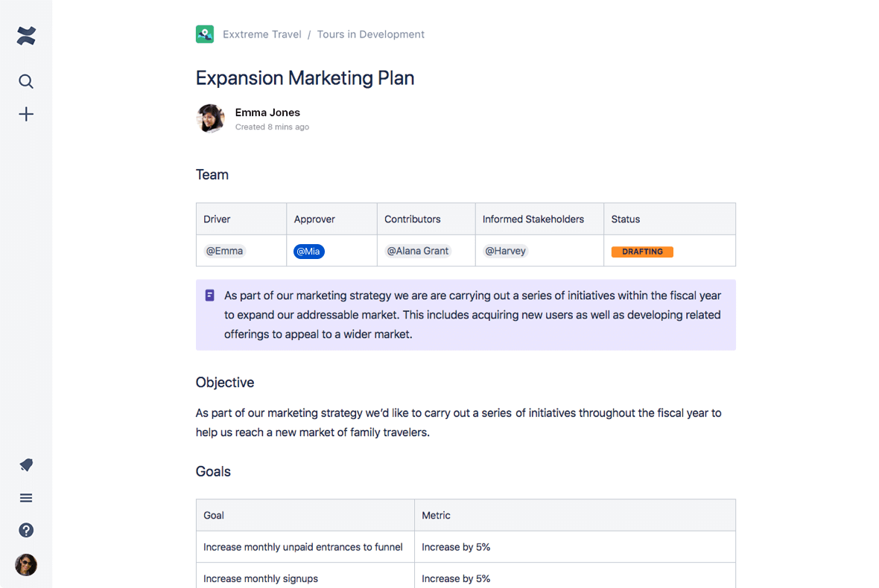879x588 pixels.
Task: Open notifications via the bell icon
Action: pyautogui.click(x=26, y=464)
